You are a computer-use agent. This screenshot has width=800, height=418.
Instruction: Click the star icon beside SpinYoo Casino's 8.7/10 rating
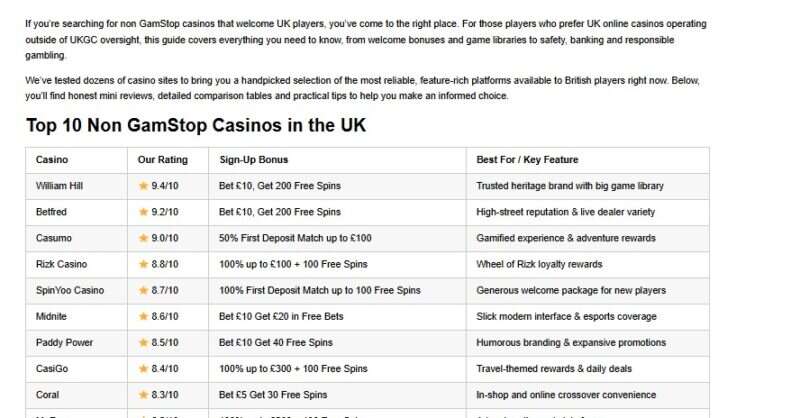143,290
